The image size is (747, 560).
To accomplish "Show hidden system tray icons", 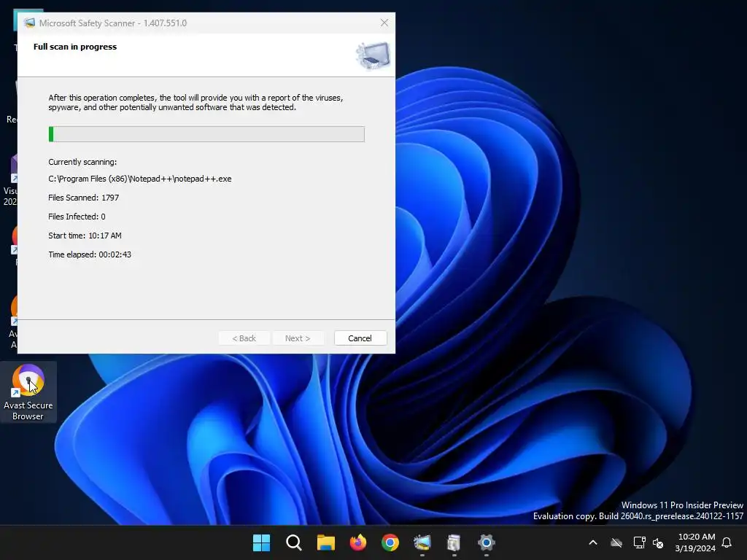I will 593,542.
